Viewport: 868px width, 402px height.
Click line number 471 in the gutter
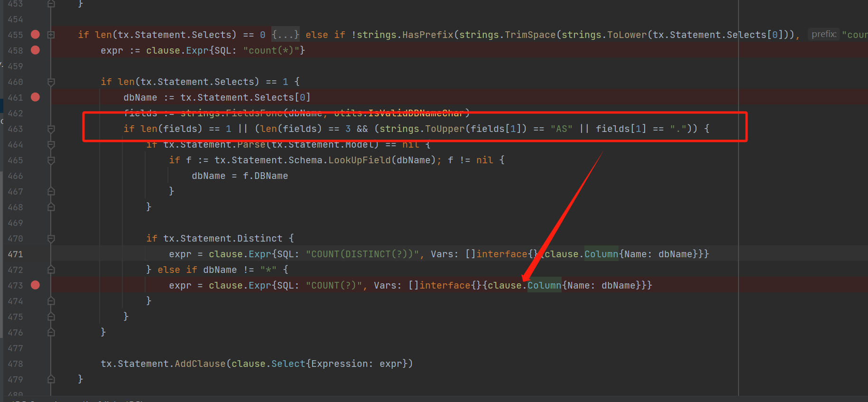15,254
